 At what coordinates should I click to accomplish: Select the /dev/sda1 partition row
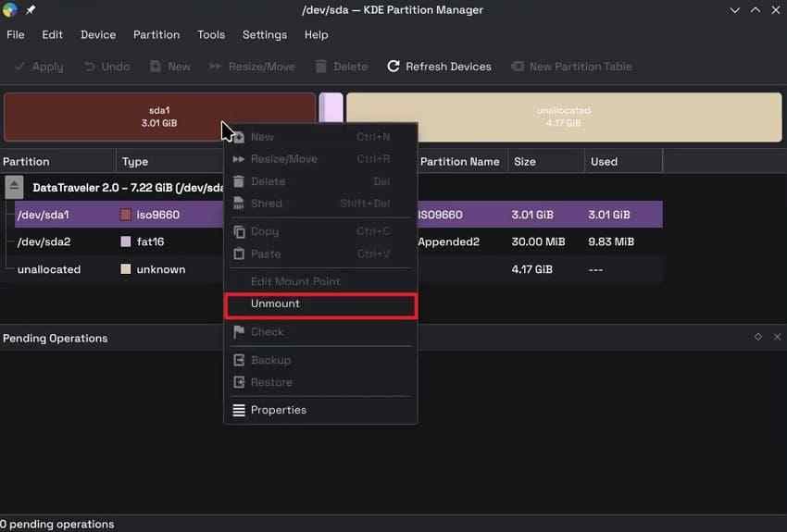click(x=338, y=215)
